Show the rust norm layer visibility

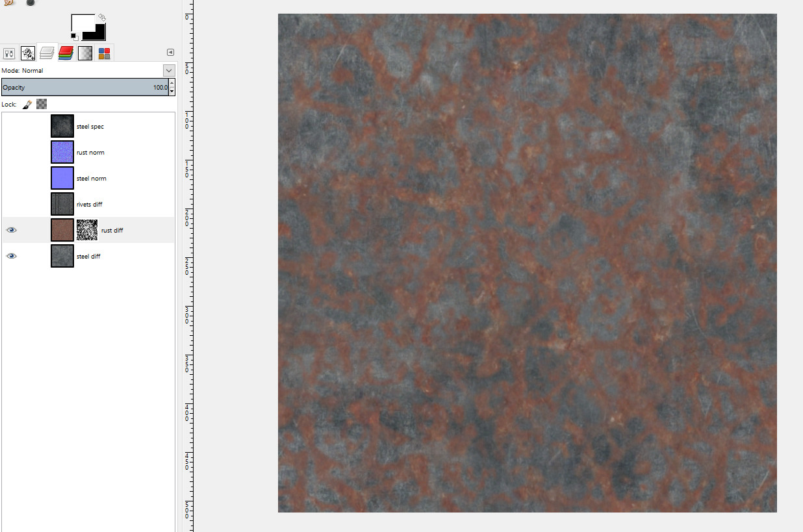[x=11, y=152]
